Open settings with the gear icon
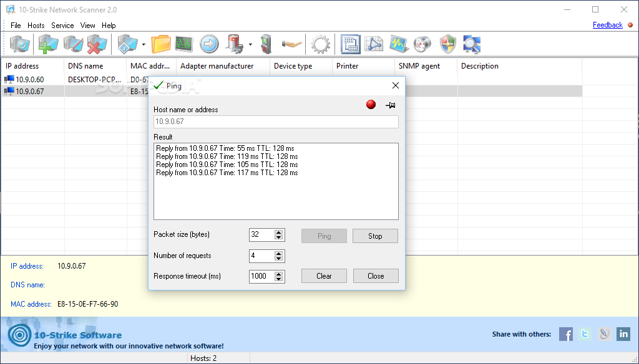This screenshot has height=364, width=639. click(x=320, y=44)
